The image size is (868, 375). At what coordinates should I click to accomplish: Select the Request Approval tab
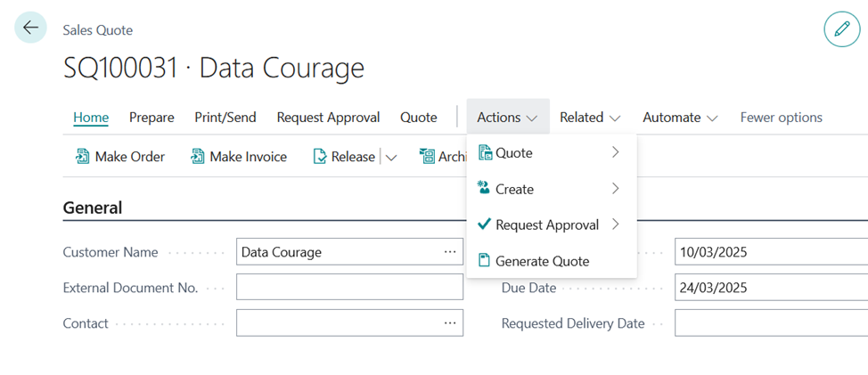click(328, 118)
